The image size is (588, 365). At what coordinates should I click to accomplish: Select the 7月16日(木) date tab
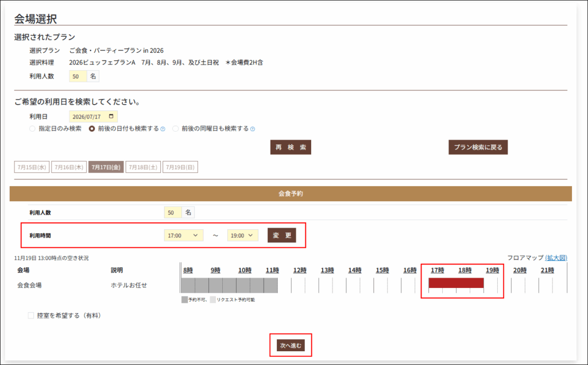click(69, 167)
